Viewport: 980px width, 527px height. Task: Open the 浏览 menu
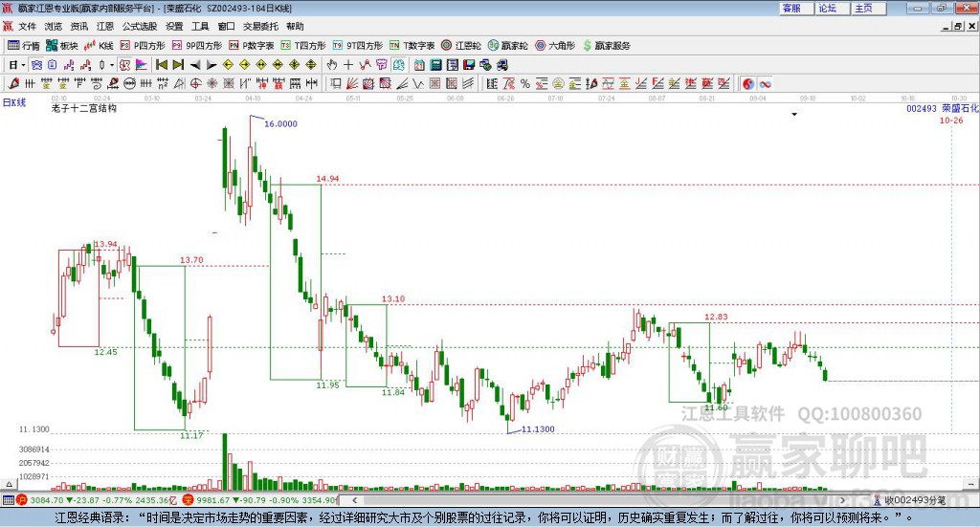pyautogui.click(x=54, y=26)
